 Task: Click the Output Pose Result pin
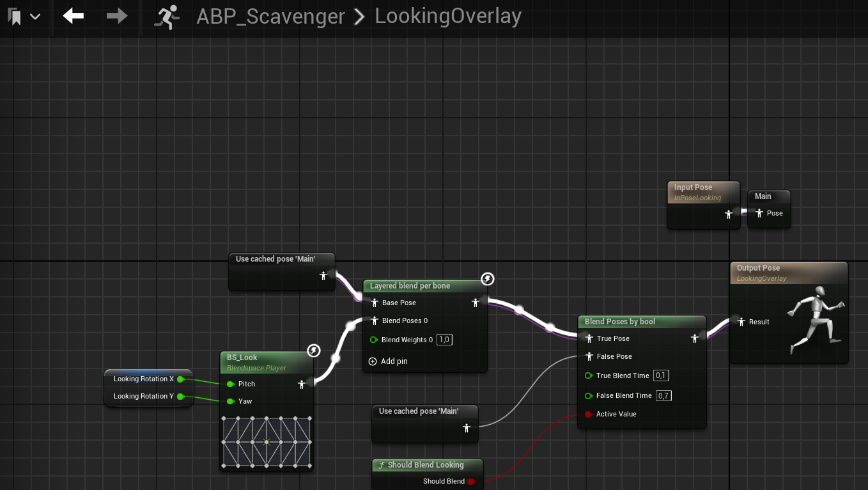[741, 322]
